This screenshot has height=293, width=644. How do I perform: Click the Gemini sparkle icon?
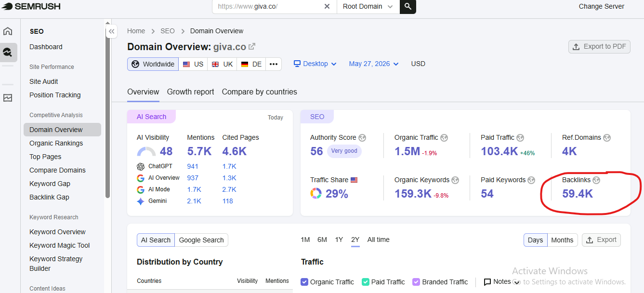[x=141, y=201]
